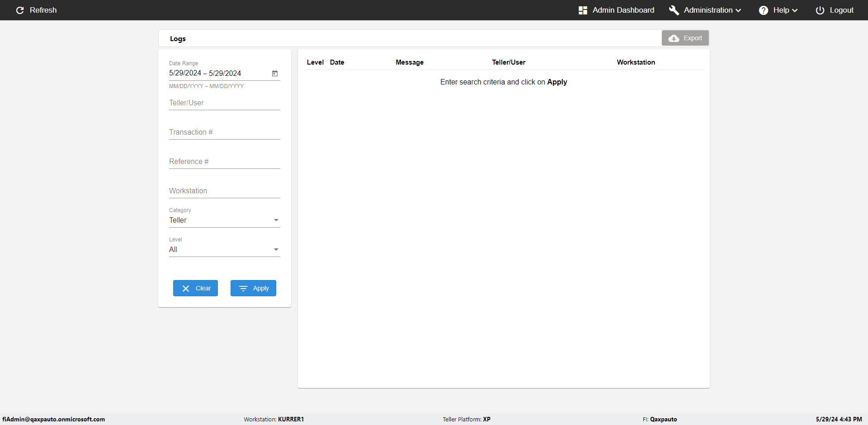Click the Level column header

coord(315,62)
